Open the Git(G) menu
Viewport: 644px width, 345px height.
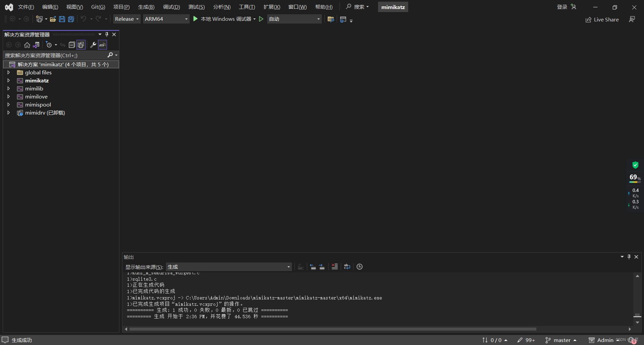(98, 7)
